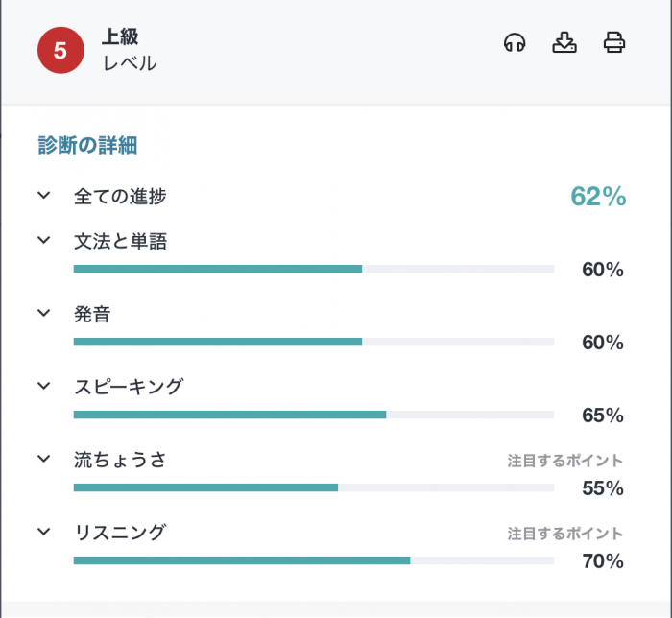Click the download report icon

[x=564, y=43]
